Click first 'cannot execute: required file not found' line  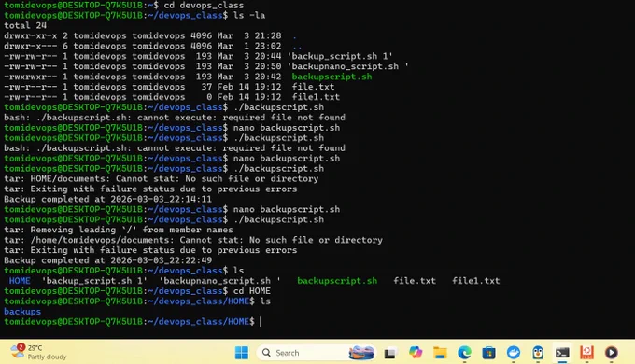pyautogui.click(x=175, y=118)
